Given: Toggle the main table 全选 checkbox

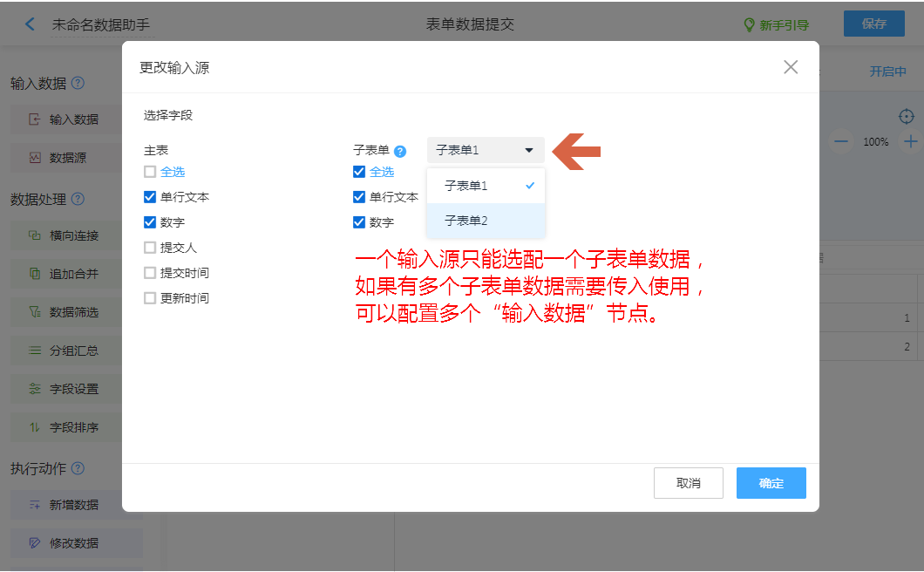Looking at the screenshot, I should click(150, 172).
